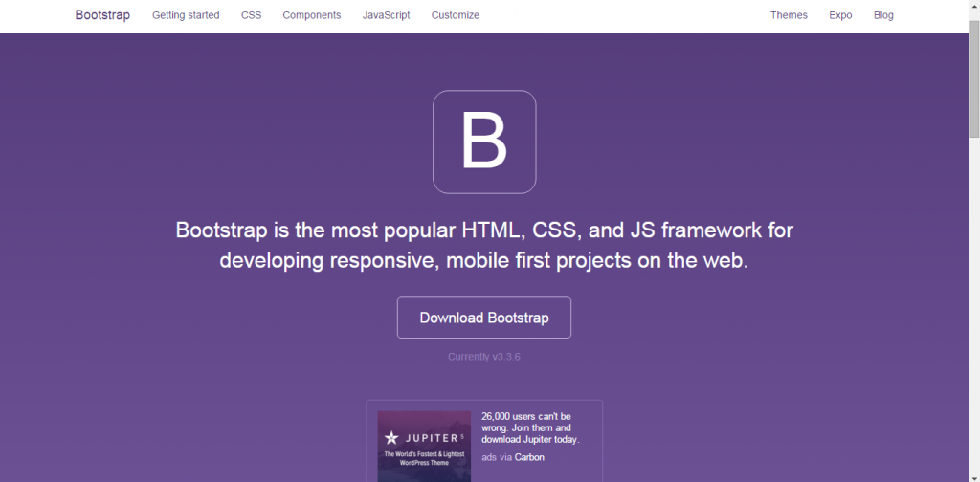Open the Customize page

click(x=455, y=15)
